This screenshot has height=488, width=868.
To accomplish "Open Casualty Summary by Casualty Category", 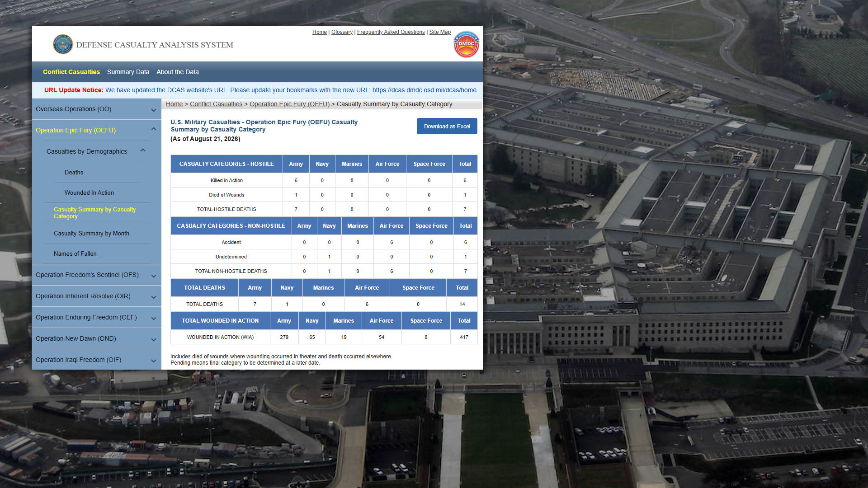I will point(94,213).
